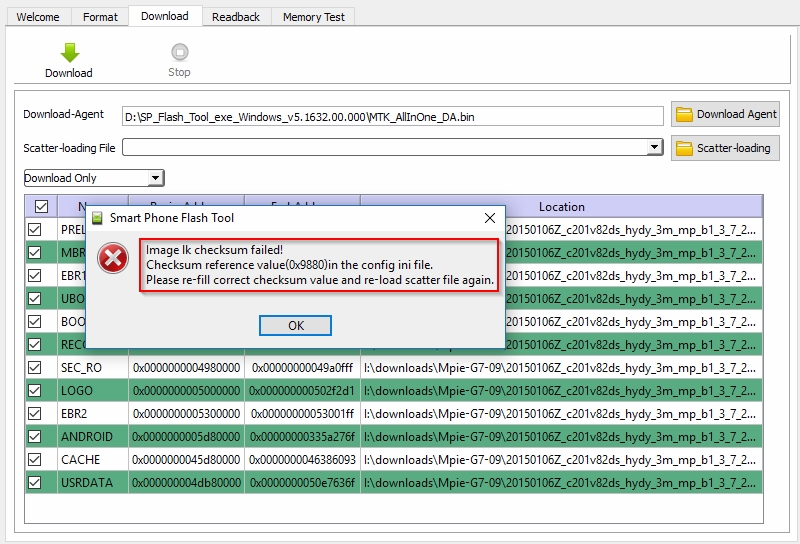Toggle the select-all checkbox in table header
Viewport: 800px width, 544px height.
pos(41,207)
